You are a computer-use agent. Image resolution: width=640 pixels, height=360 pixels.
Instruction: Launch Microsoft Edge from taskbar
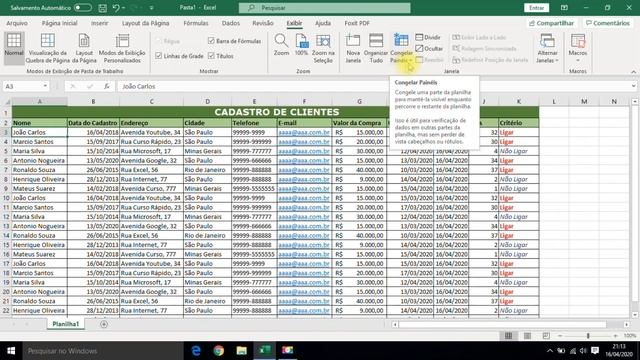pos(196,351)
